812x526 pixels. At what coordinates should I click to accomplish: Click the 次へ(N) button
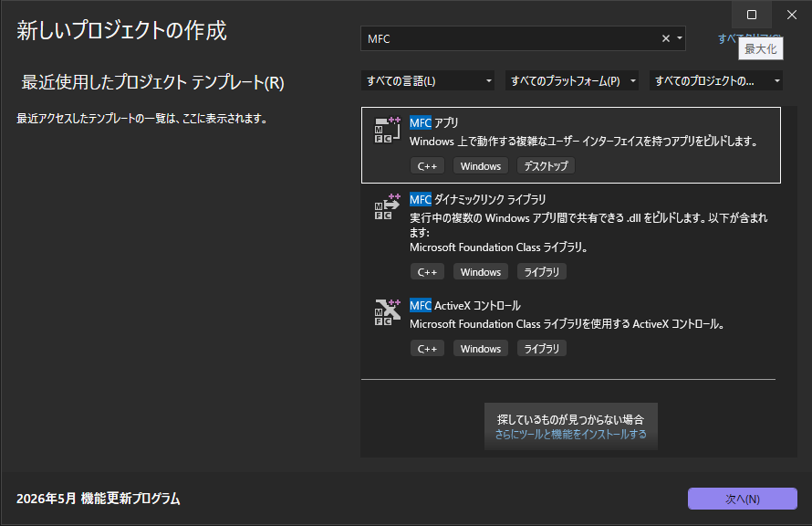pos(742,499)
